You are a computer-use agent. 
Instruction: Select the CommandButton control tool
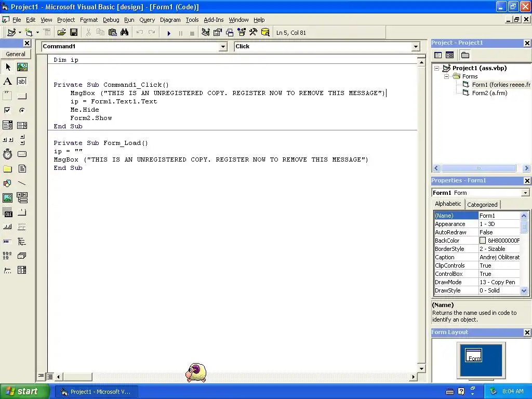22,96
